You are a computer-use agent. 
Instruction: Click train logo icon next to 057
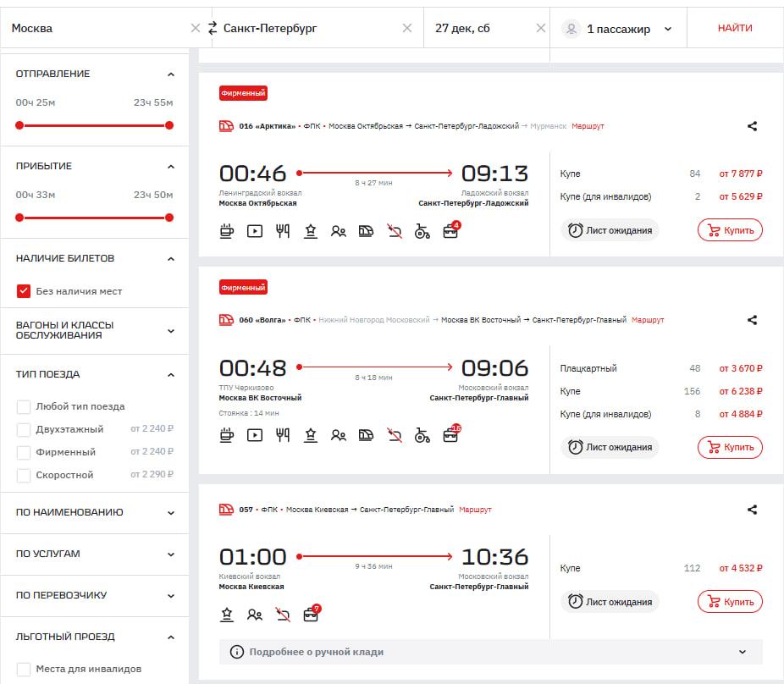coord(226,510)
